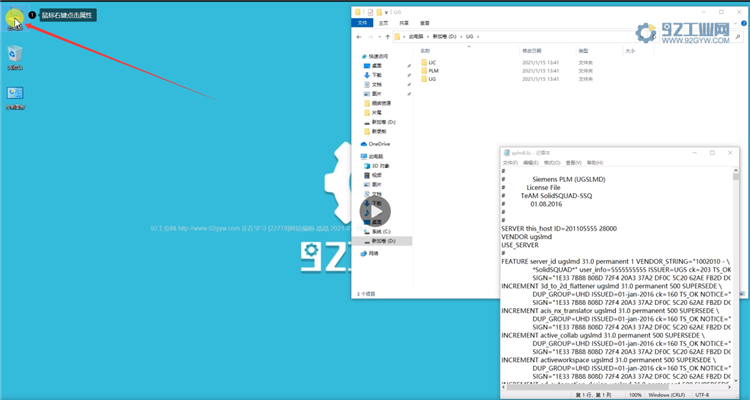Click the Properties icon in Explorer title bar

[370, 12]
